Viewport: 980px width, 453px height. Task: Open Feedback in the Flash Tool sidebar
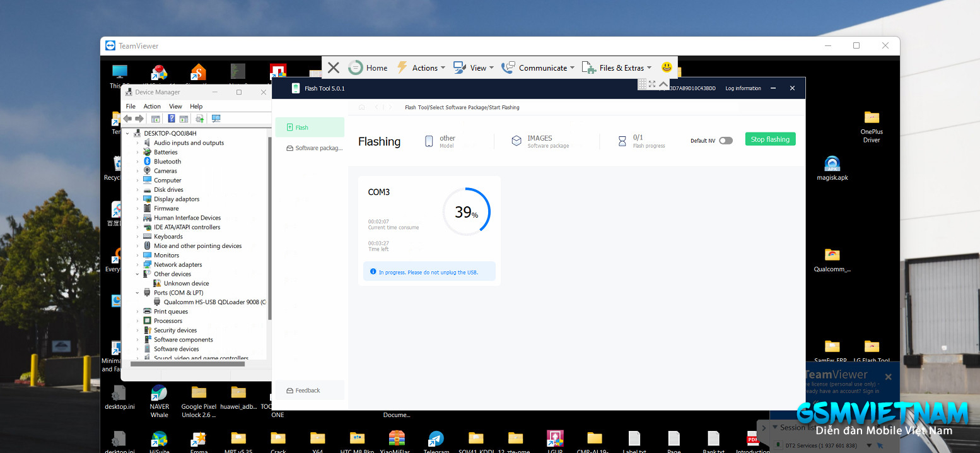(x=310, y=391)
